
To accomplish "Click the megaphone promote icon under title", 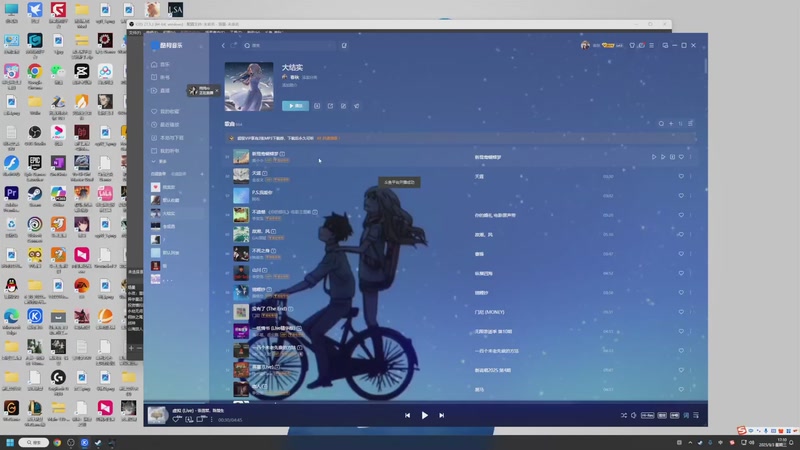I will (357, 106).
